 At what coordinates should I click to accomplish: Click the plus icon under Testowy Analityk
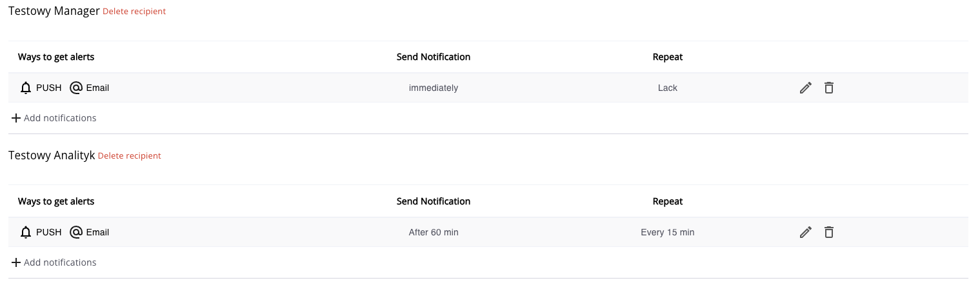(x=16, y=262)
